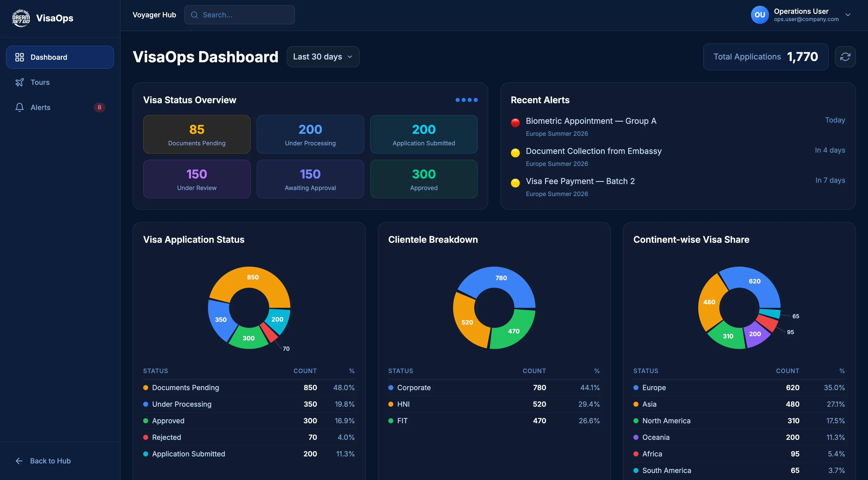This screenshot has height=480, width=868.
Task: Open the four-dot options in Visa Status Overview
Action: click(466, 100)
